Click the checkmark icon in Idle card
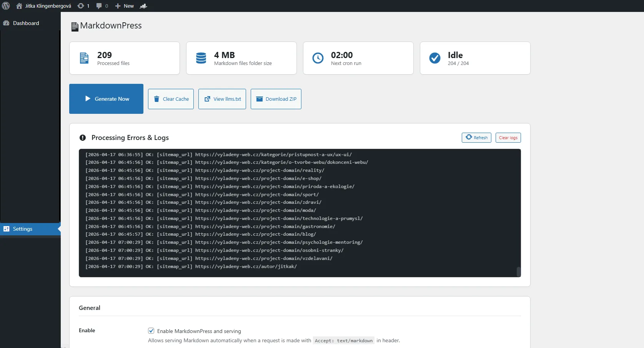 435,58
